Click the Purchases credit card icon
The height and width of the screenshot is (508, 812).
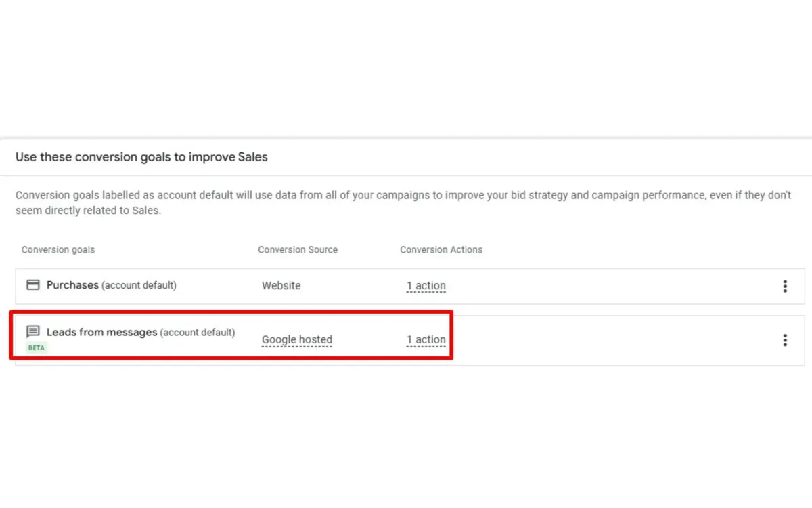pos(32,284)
